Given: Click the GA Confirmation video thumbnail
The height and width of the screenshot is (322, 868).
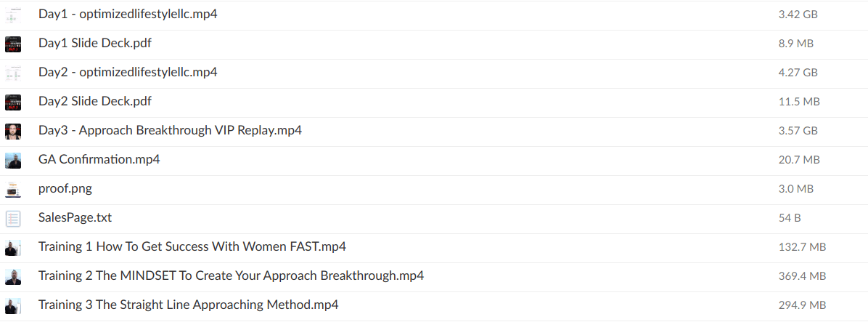Looking at the screenshot, I should point(13,160).
